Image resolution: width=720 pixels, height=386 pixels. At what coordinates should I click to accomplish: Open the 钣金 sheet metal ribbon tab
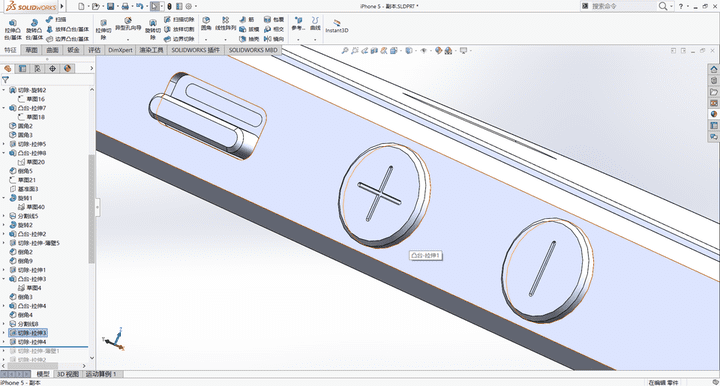[73, 50]
